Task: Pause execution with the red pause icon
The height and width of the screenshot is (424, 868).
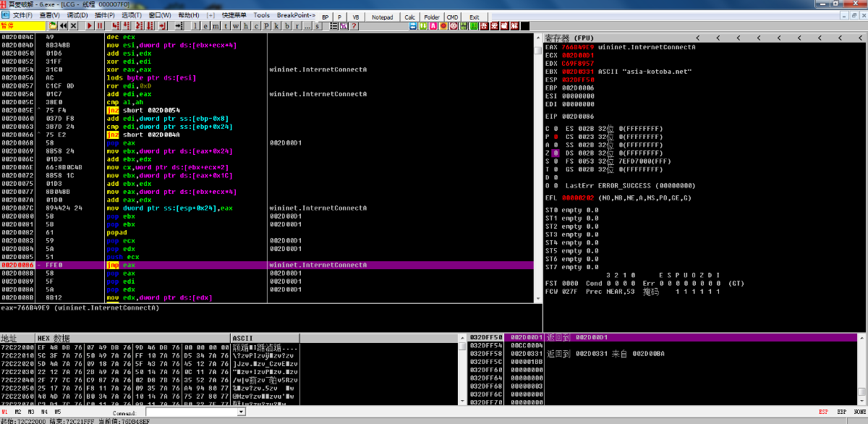Action: tap(100, 26)
